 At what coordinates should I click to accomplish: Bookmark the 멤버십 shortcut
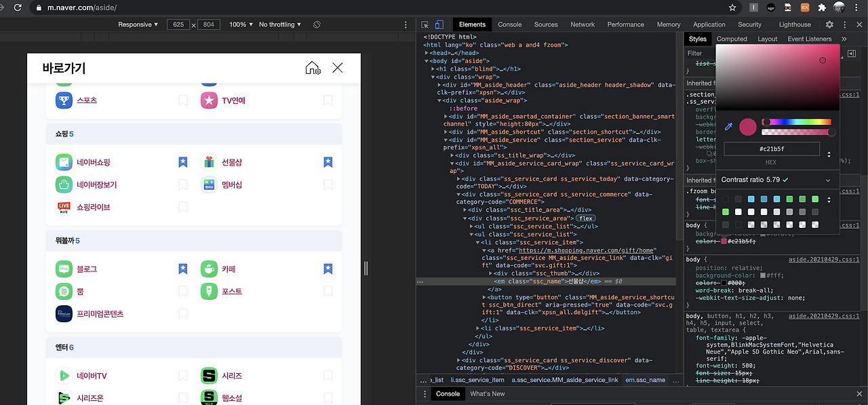click(x=328, y=185)
